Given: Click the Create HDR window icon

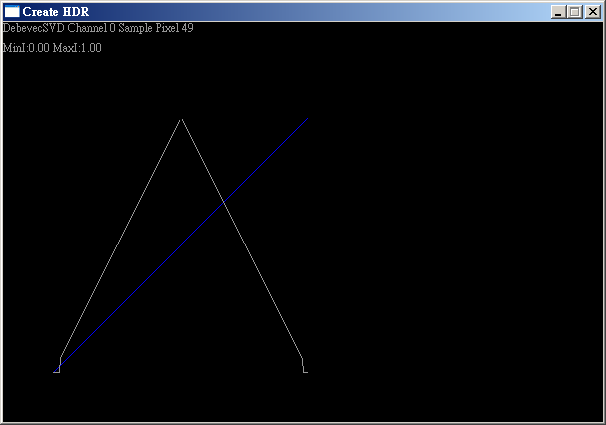Looking at the screenshot, I should (12, 12).
